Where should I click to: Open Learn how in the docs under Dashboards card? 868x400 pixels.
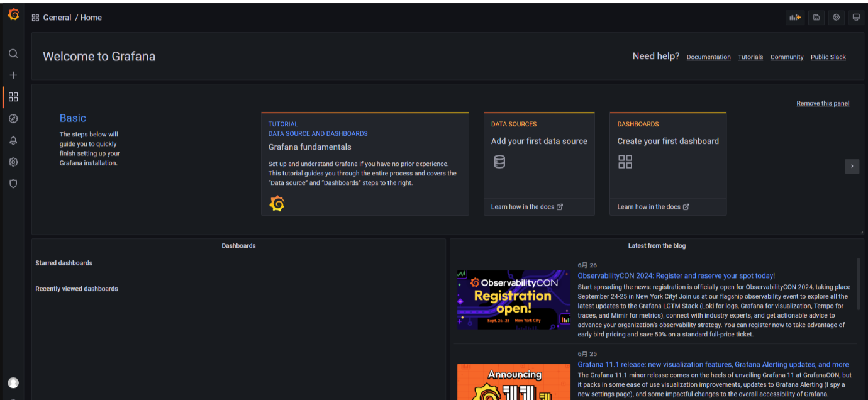654,207
